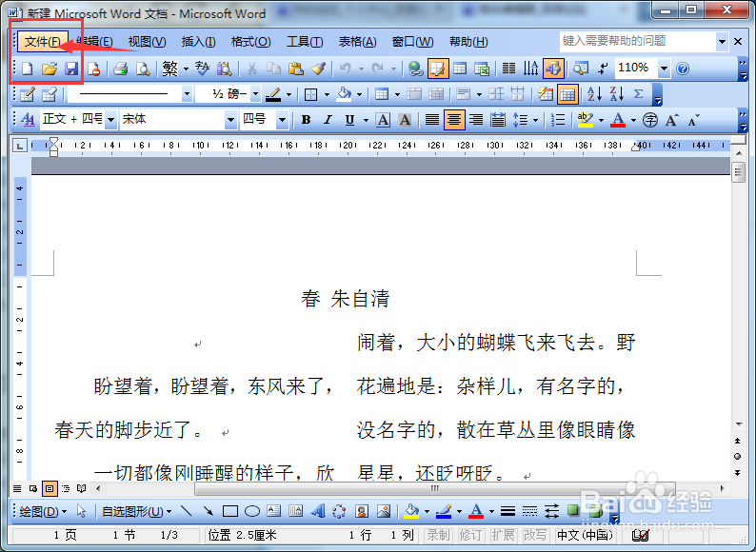The height and width of the screenshot is (552, 756).
Task: Click the Insert Clip Art icon
Action: 362,511
